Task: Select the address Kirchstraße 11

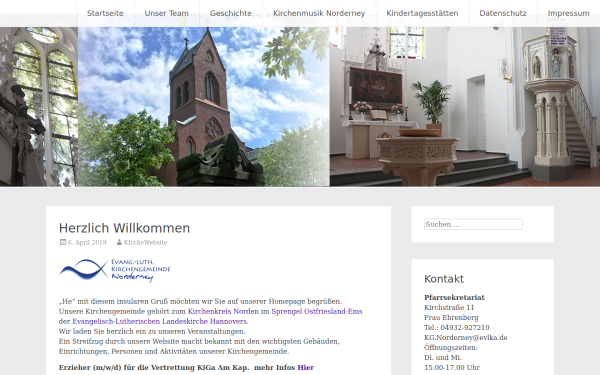Action: (449, 307)
